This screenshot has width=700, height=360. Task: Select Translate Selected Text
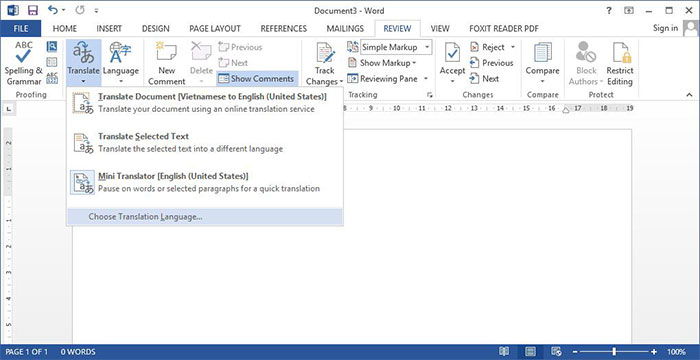(205, 142)
